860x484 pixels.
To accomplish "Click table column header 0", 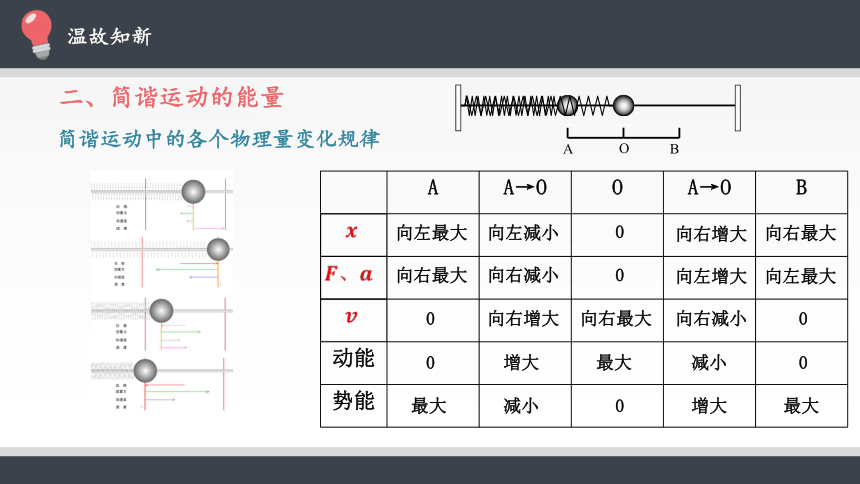I will pos(617,188).
